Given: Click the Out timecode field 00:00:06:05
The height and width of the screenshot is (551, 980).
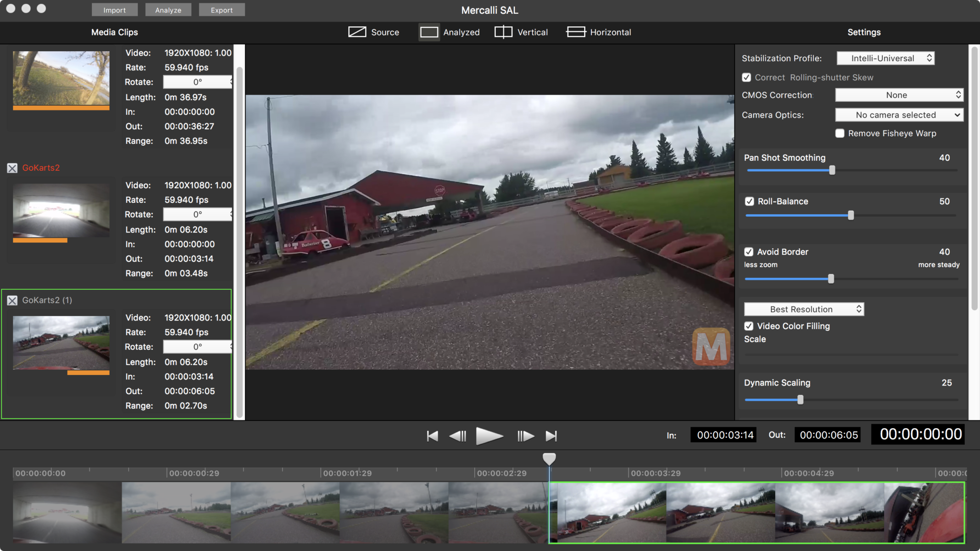Looking at the screenshot, I should tap(828, 435).
